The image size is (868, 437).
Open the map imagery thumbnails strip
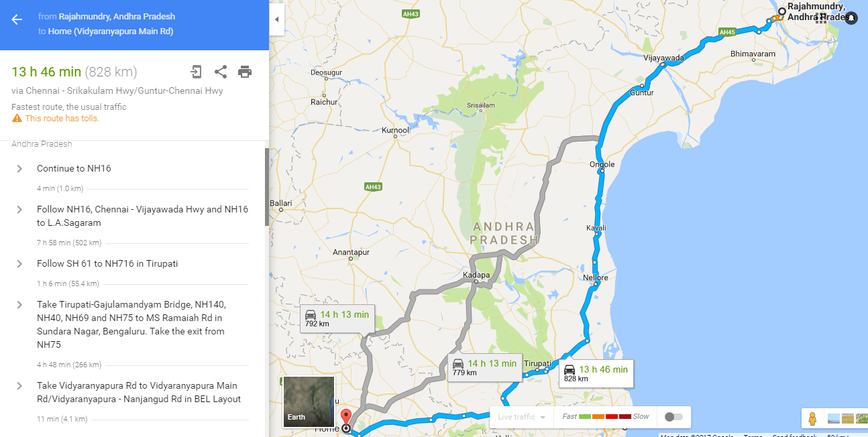click(x=846, y=418)
